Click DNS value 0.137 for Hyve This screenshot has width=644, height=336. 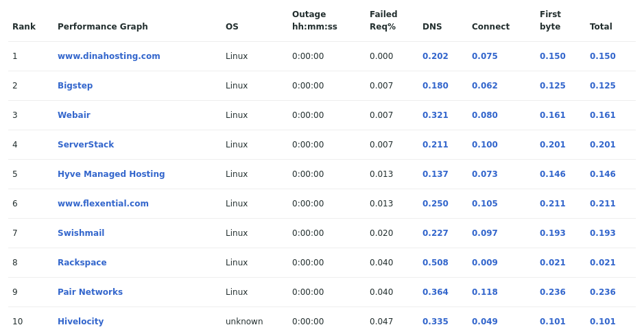436,174
